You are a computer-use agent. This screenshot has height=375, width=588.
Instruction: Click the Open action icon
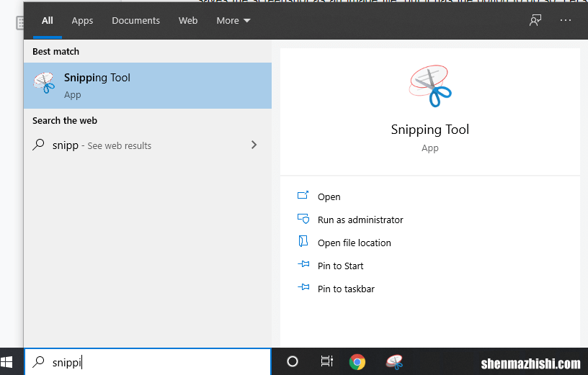coord(303,195)
